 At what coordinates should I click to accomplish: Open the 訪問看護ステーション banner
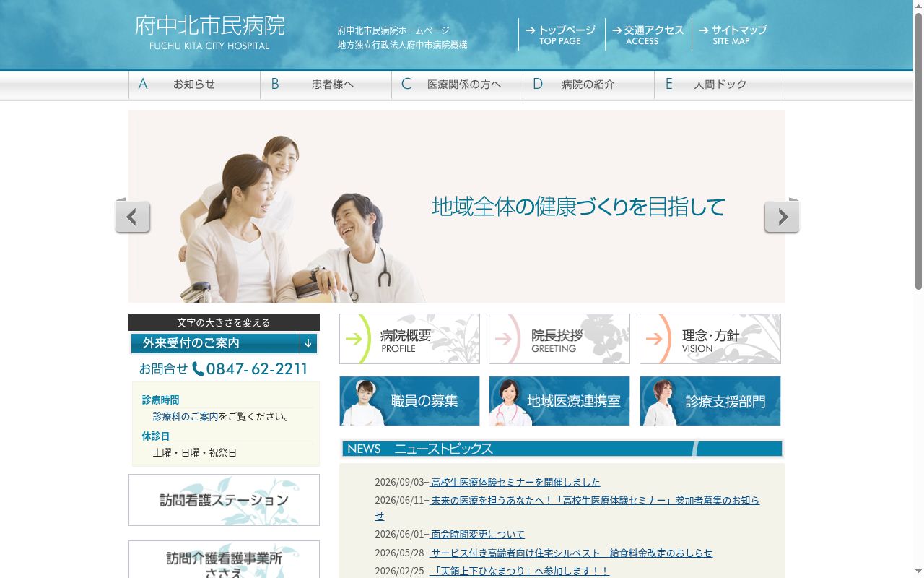224,500
